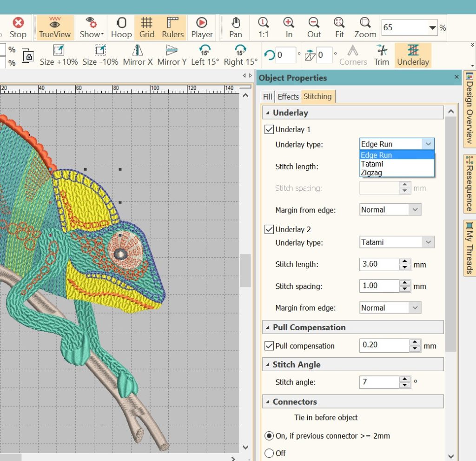The image size is (476, 461).
Task: Switch to the Fill tab
Action: pos(267,97)
